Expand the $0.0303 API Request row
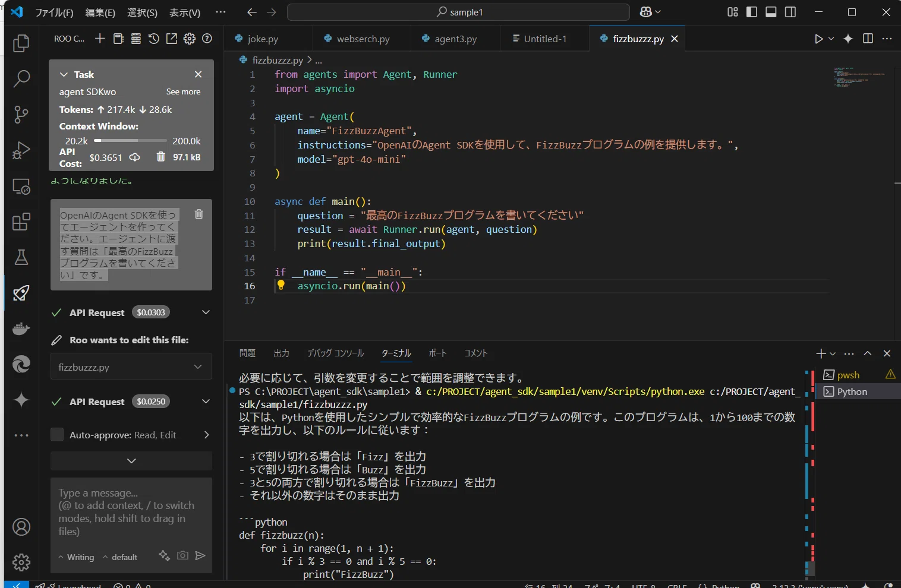Viewport: 901px width, 588px height. pyautogui.click(x=206, y=312)
